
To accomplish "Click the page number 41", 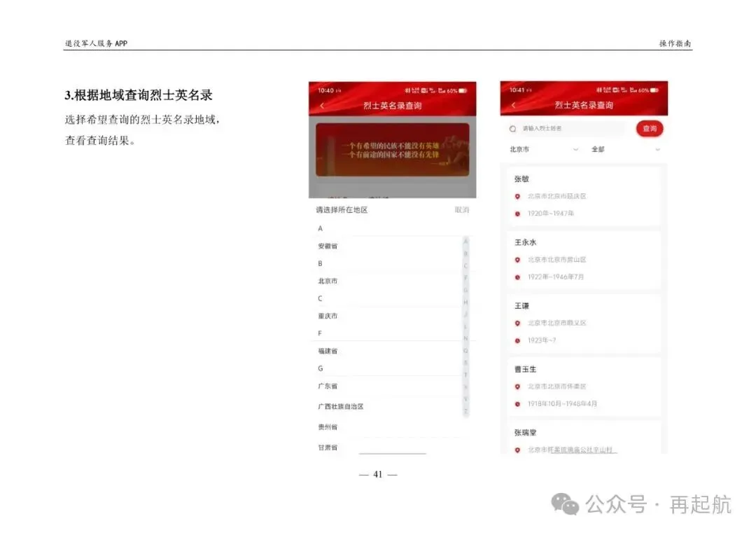I will pyautogui.click(x=378, y=475).
